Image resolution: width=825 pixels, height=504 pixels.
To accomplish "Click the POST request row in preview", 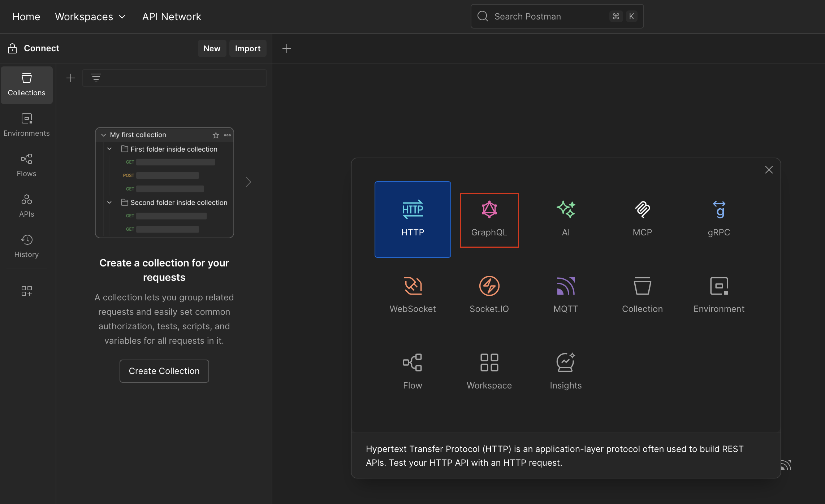I will tap(161, 175).
